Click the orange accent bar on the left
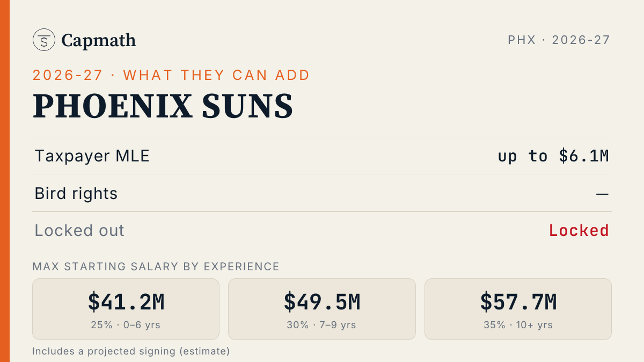Screen dimensions: 644x362 (x=5, y=181)
